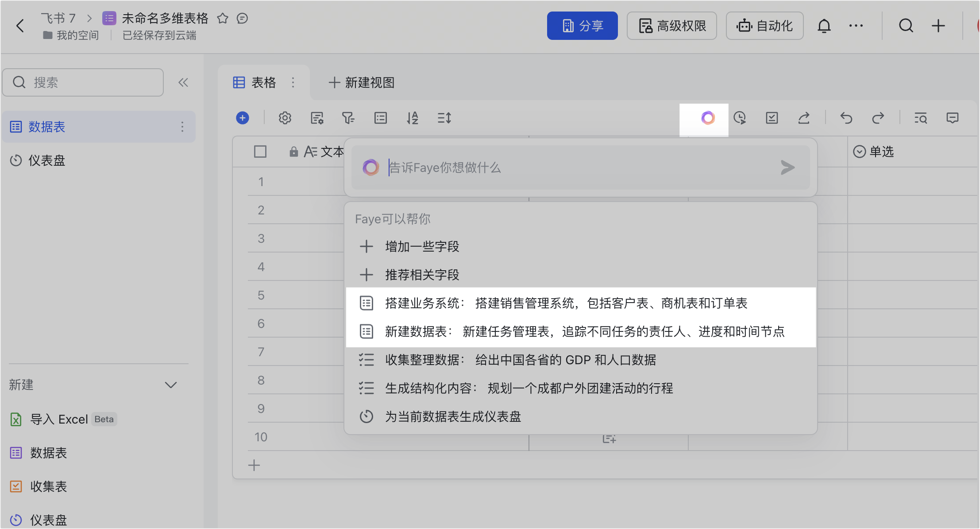This screenshot has height=529, width=980.
Task: Redo the last action
Action: tap(878, 118)
